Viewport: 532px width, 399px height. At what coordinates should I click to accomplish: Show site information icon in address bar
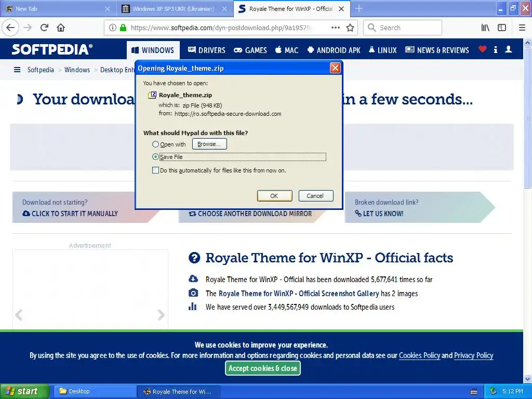(x=113, y=28)
